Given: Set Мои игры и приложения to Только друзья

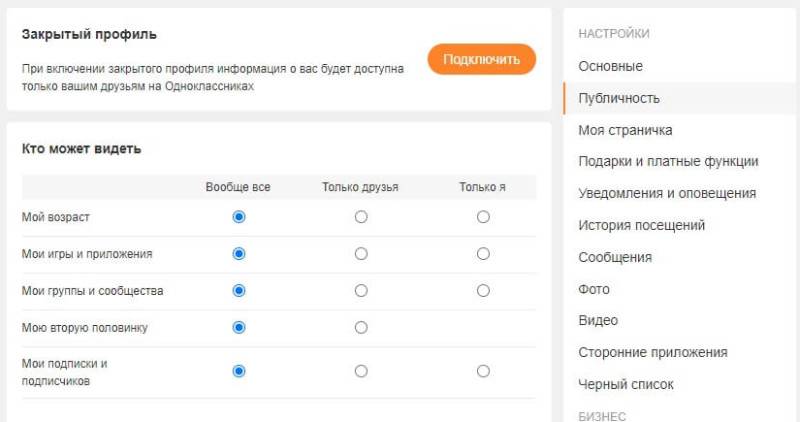Looking at the screenshot, I should click(x=361, y=254).
